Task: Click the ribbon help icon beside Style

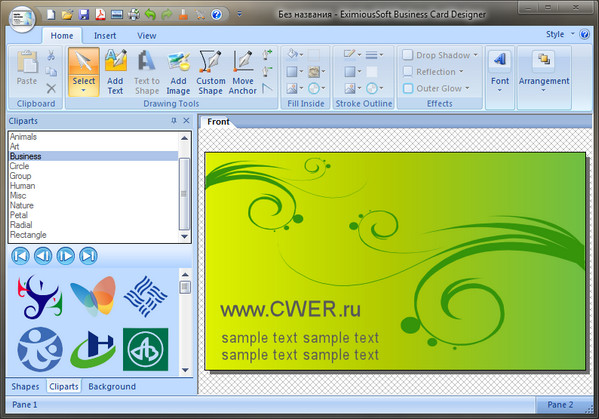Action: click(584, 34)
